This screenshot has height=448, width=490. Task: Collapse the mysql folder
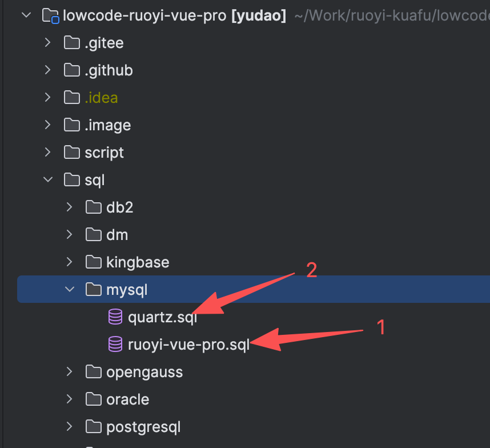(x=70, y=290)
